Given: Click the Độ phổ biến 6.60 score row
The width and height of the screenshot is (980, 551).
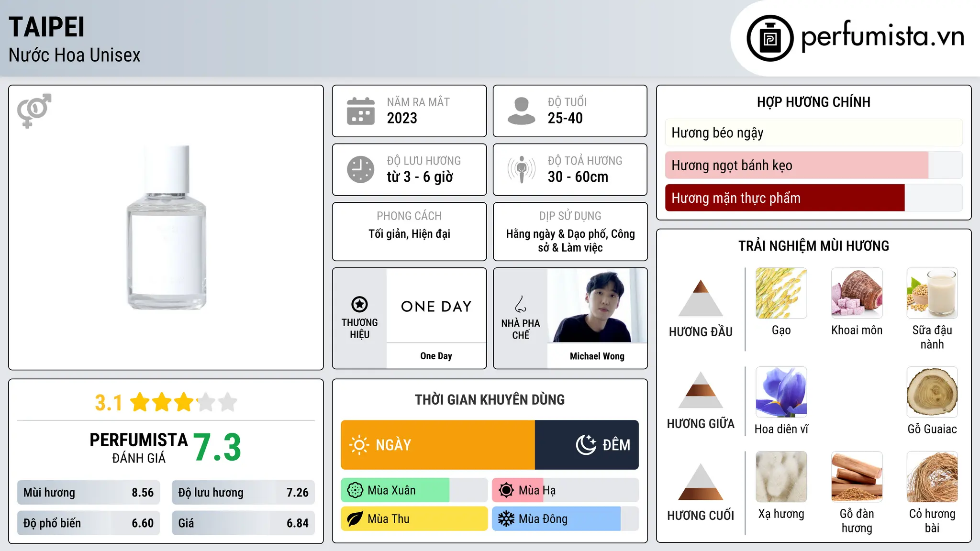Looking at the screenshot, I should pyautogui.click(x=89, y=523).
